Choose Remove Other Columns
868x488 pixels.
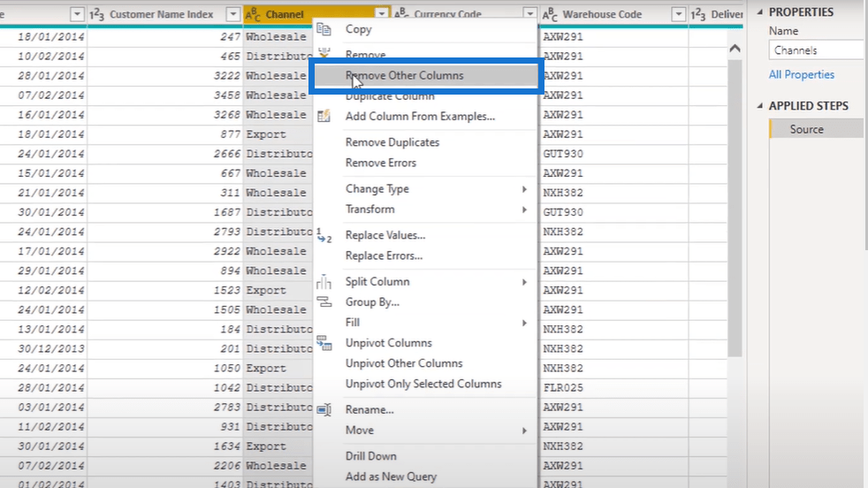[425, 76]
